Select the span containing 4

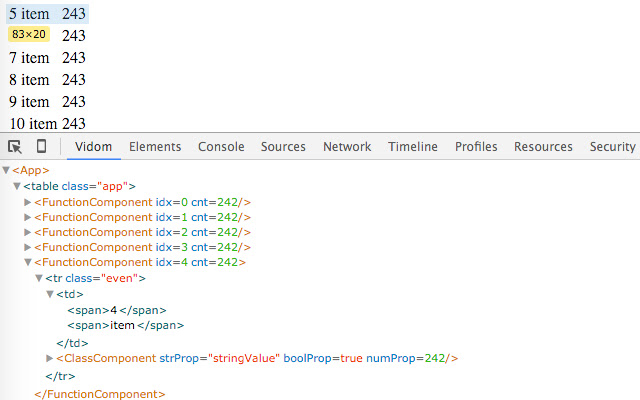117,310
